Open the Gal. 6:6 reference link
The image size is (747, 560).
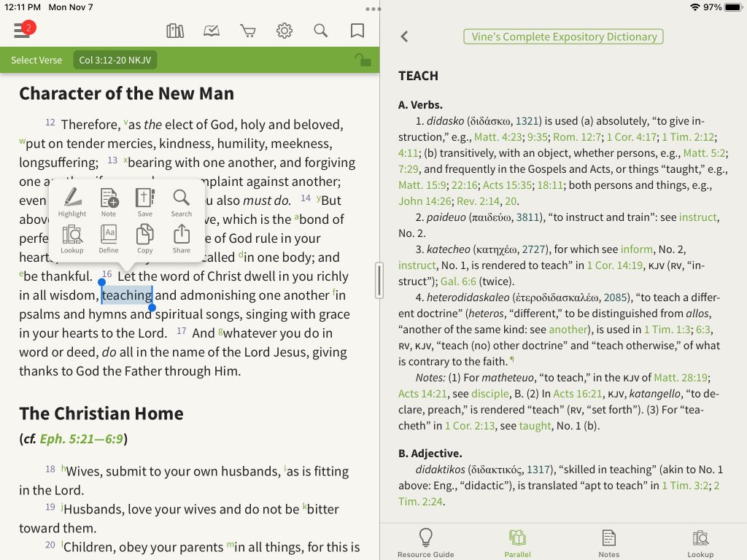pos(458,281)
